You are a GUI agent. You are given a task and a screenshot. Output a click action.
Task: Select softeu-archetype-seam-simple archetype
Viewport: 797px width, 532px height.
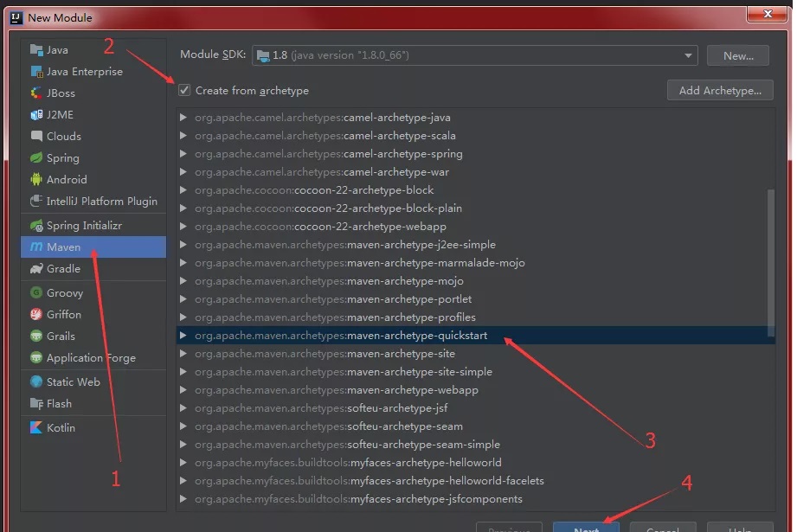point(476,445)
